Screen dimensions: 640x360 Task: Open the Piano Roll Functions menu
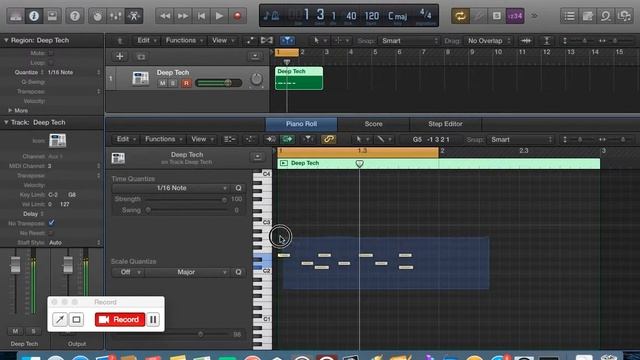coord(163,139)
